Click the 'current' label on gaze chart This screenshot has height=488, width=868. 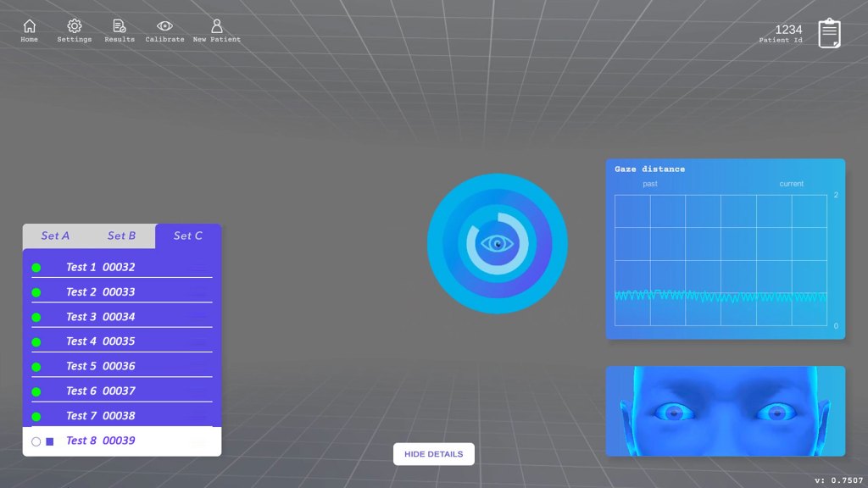point(791,184)
